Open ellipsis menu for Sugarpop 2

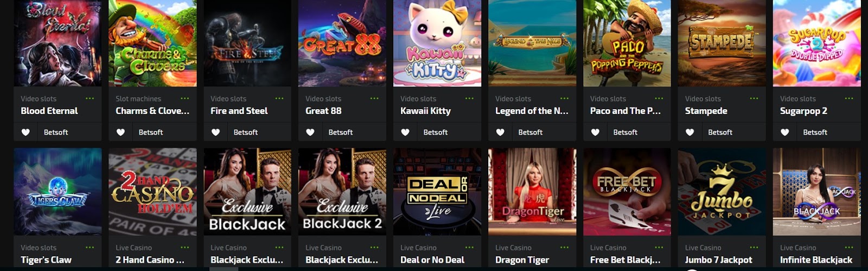849,98
